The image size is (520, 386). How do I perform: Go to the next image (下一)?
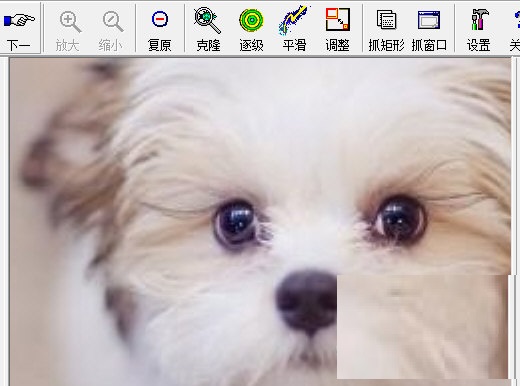pos(19,29)
